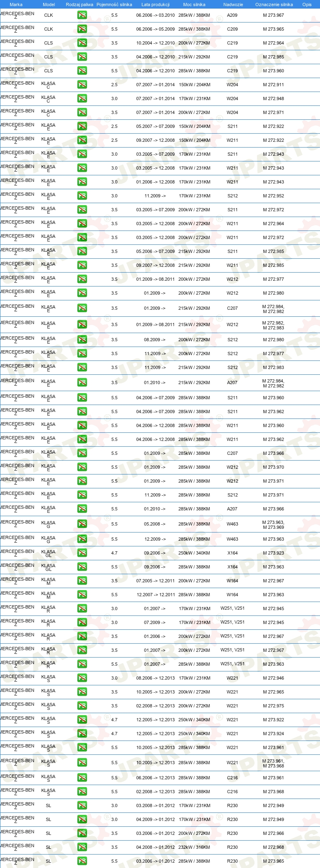Click petrol icon in M 273.970 row
This screenshot has width=320, height=868.
point(82,467)
